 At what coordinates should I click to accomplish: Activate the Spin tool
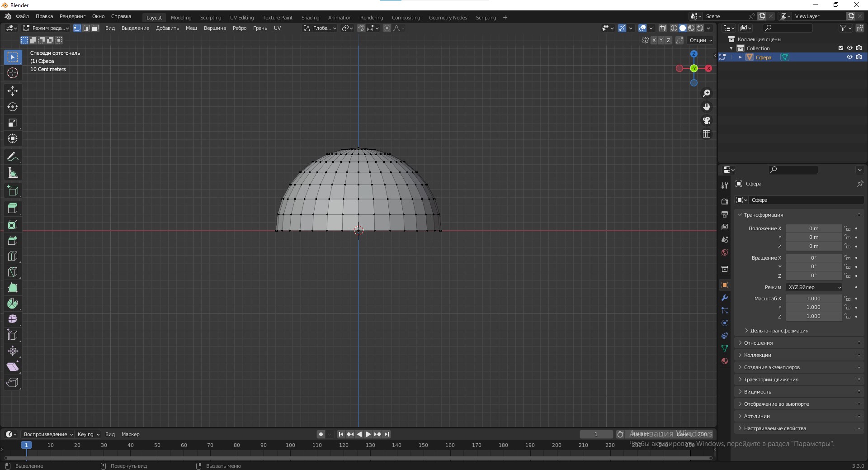pyautogui.click(x=13, y=304)
